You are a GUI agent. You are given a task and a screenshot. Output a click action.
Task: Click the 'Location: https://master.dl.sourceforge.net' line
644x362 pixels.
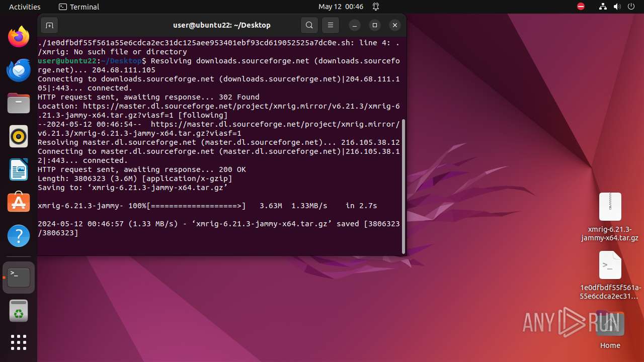point(219,111)
